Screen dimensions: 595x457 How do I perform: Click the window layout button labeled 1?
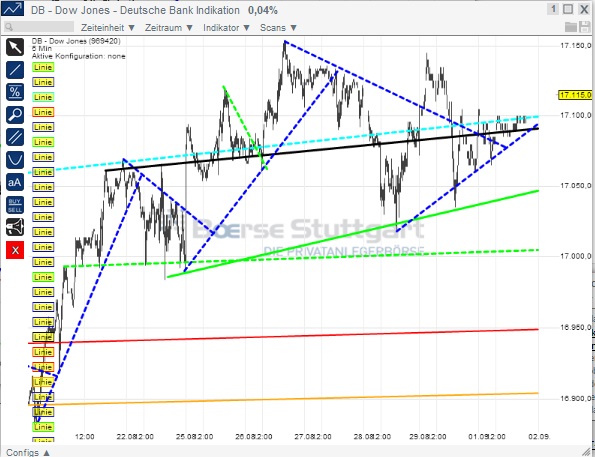(x=553, y=9)
